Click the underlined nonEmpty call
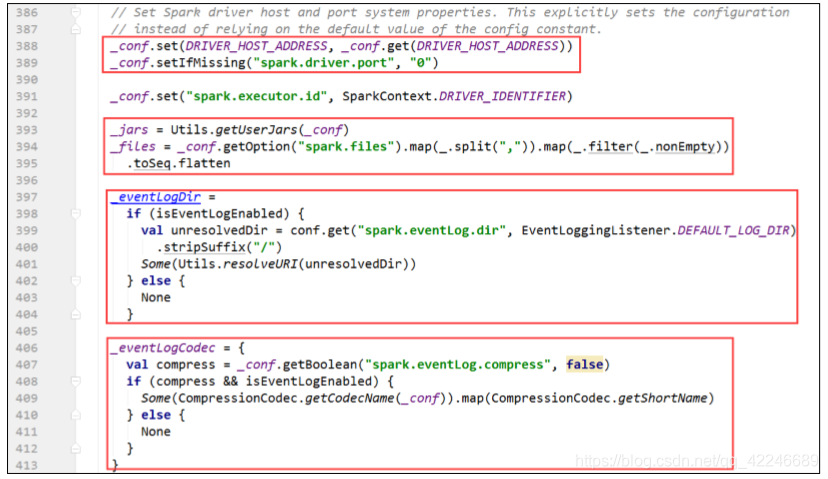 pos(685,147)
